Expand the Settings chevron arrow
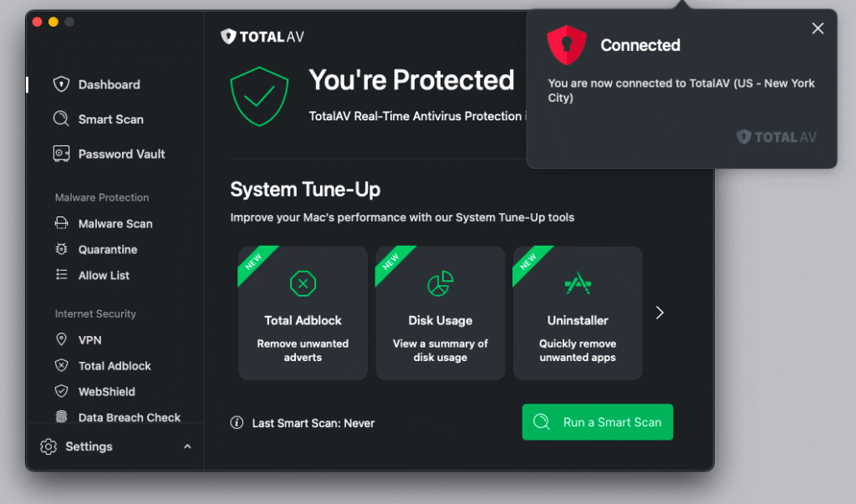 (x=187, y=446)
